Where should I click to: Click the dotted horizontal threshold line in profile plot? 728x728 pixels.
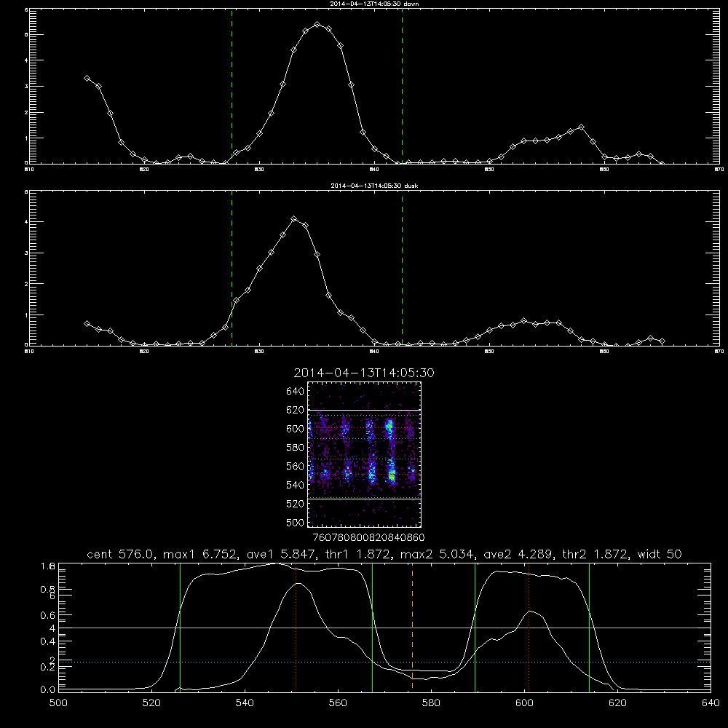point(384,662)
